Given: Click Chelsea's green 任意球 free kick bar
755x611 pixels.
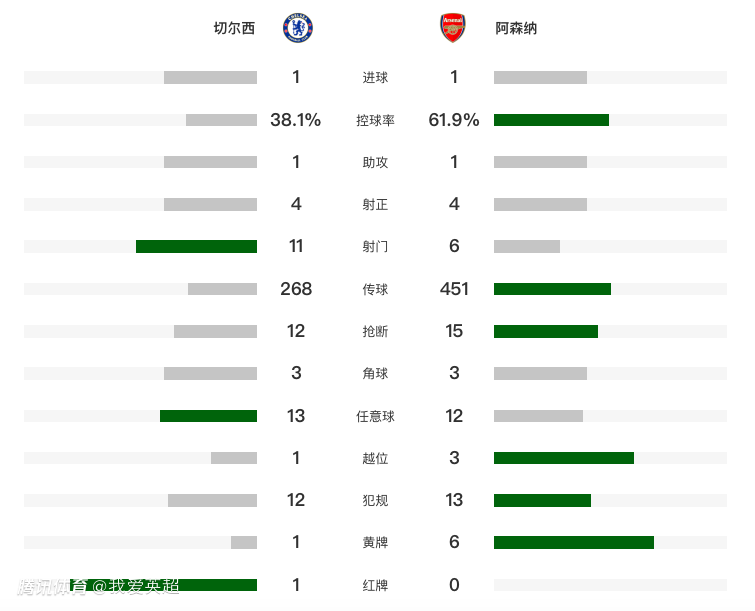Looking at the screenshot, I should point(208,416).
